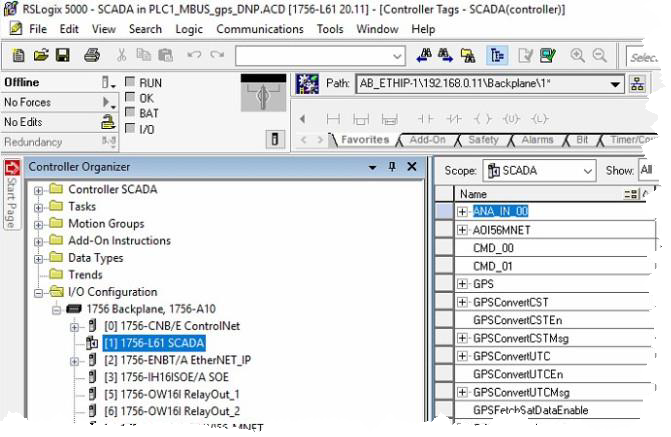Toggle the BAT status checkbox

[131, 113]
